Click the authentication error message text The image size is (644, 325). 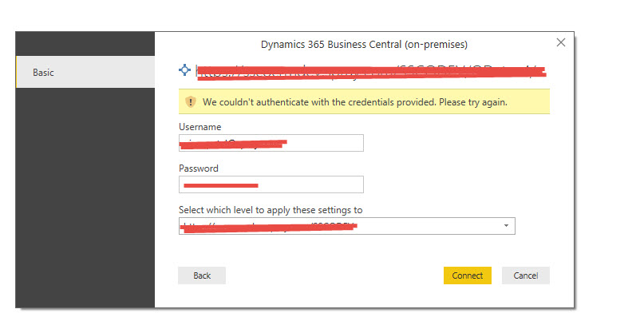pyautogui.click(x=355, y=102)
